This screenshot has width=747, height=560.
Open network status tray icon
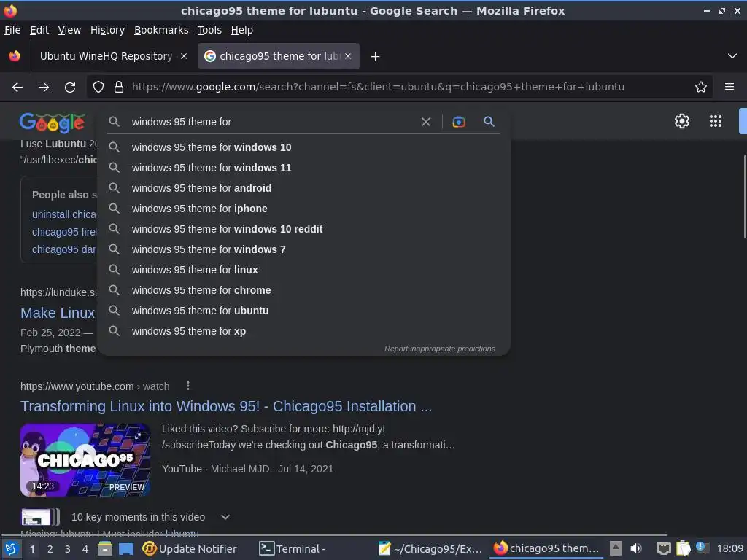pos(663,549)
